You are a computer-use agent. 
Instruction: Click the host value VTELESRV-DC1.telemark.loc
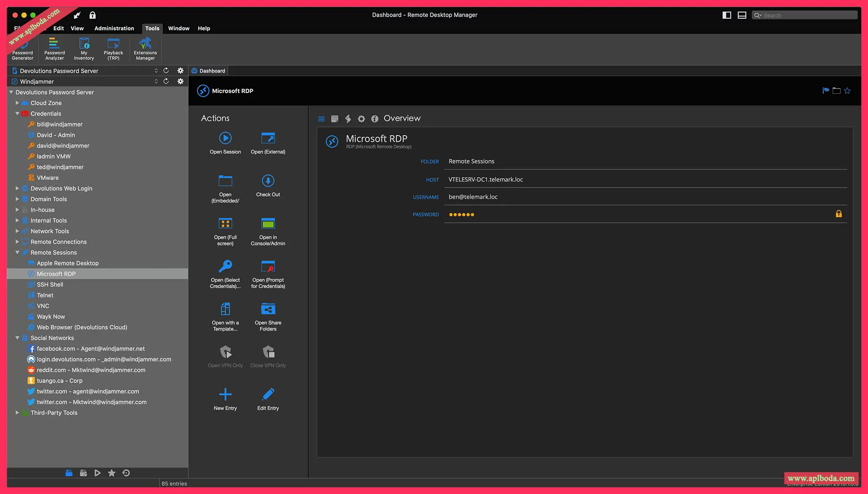[486, 179]
